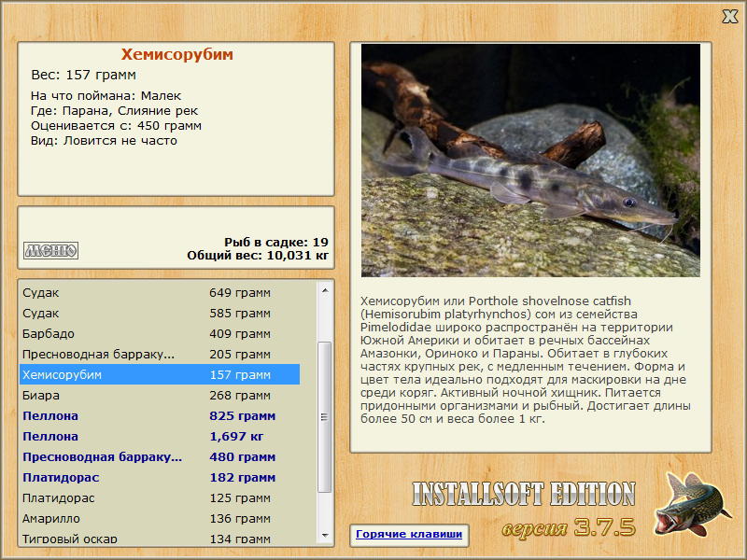Select the Судак 649 грамм entry

(160, 293)
